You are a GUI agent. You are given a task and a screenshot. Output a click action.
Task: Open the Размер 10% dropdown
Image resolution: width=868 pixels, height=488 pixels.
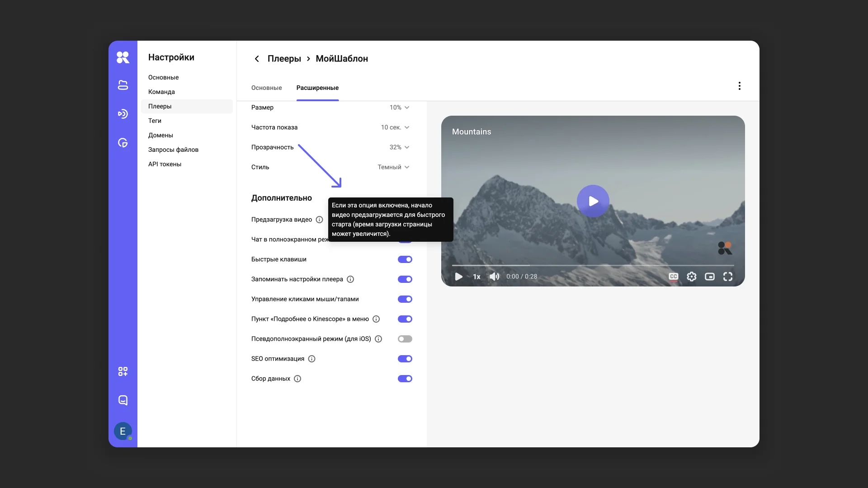pos(399,108)
